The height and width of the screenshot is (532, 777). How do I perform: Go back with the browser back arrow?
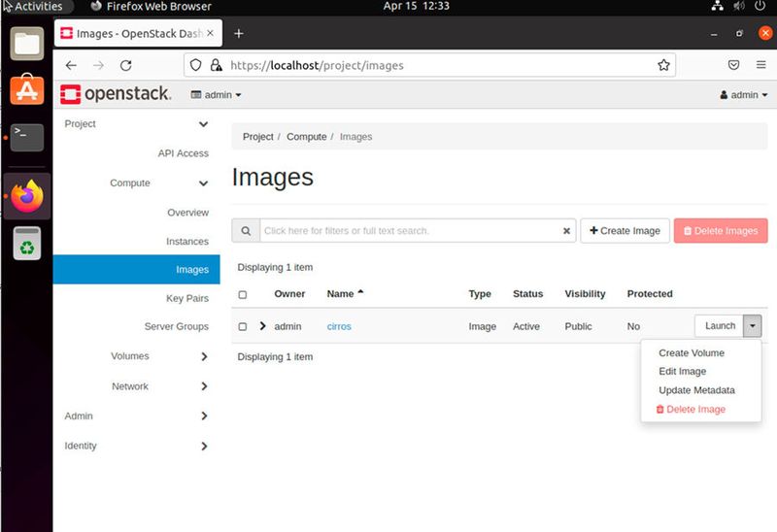tap(71, 65)
